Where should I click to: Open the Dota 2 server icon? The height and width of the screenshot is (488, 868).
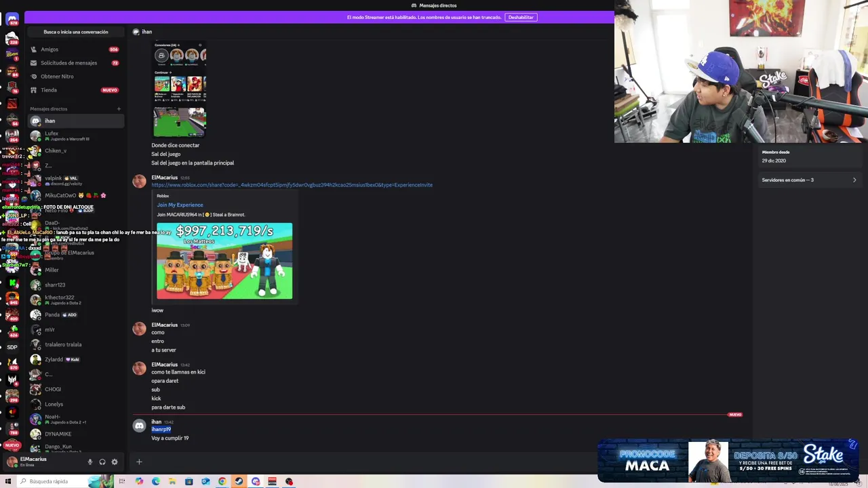click(x=12, y=104)
